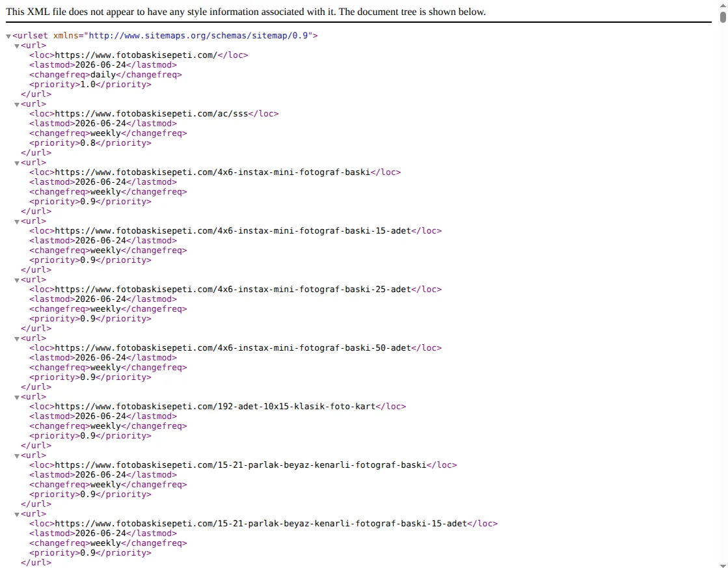Image resolution: width=728 pixels, height=568 pixels.
Task: Click the sitemaps.org schema namespace URL
Action: 198,35
